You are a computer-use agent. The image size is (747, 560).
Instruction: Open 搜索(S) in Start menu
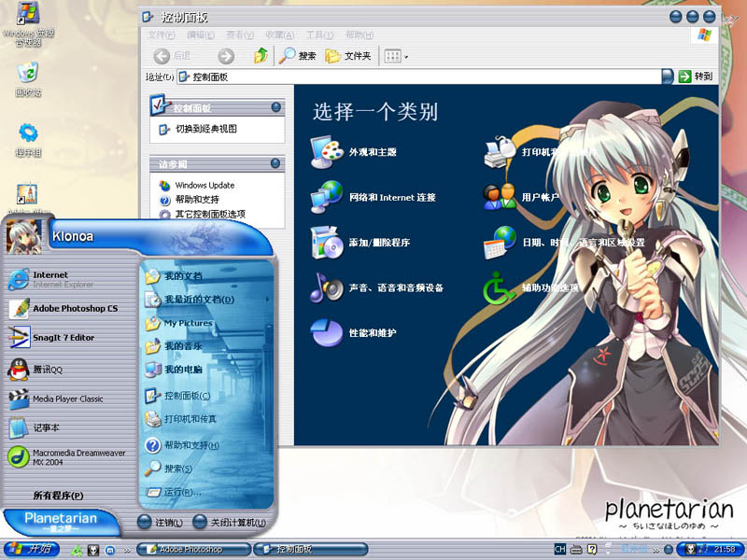[x=206, y=469]
